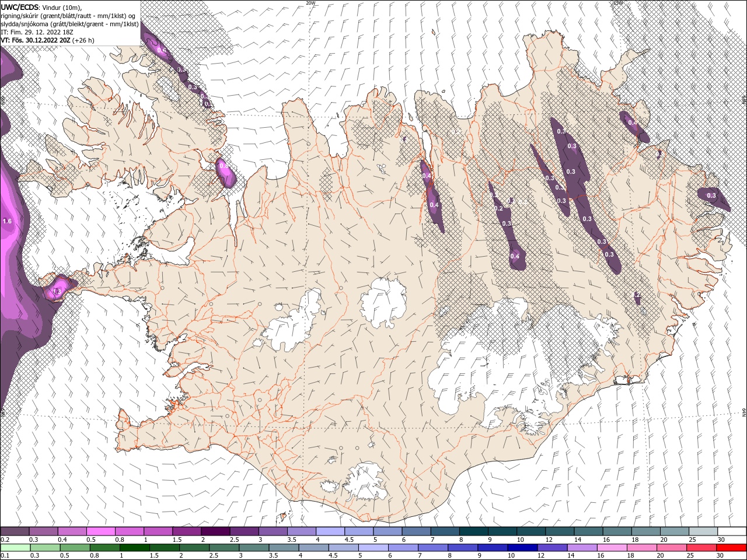Pick the darkest green 1 swatch, lower legend
The image size is (747, 560).
point(134,548)
